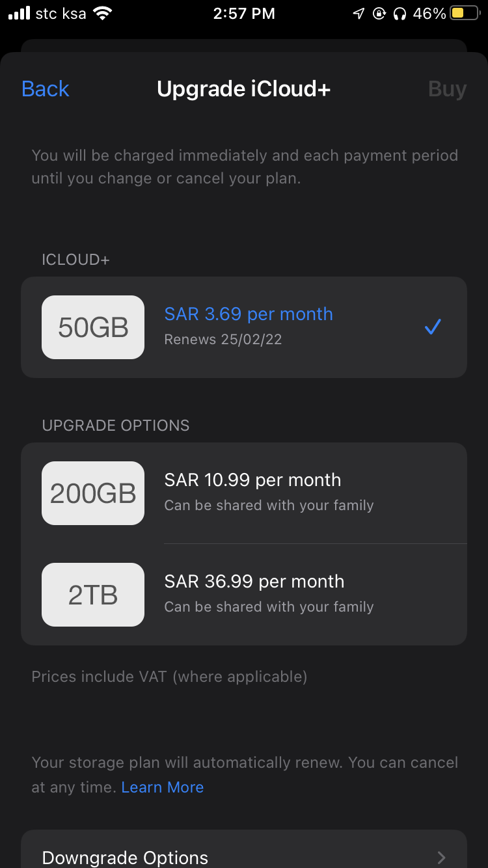Viewport: 488px width, 868px height.
Task: Tap the 2TB storage badge
Action: (x=93, y=595)
